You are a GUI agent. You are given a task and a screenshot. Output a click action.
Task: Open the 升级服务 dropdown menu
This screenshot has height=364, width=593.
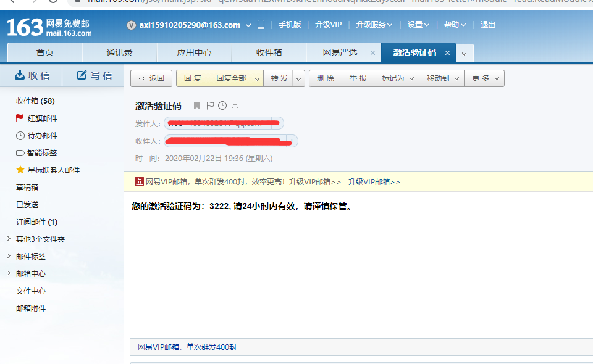click(374, 25)
